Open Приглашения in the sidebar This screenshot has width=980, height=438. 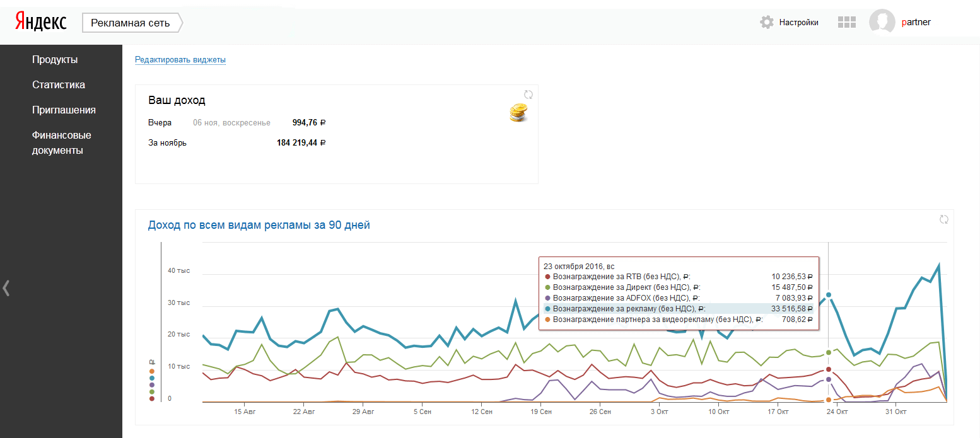(x=64, y=110)
